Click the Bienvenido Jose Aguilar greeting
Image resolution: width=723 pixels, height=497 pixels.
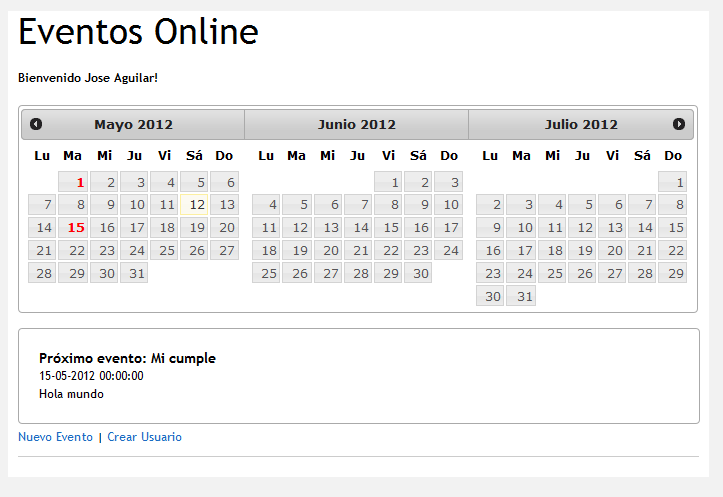point(88,78)
